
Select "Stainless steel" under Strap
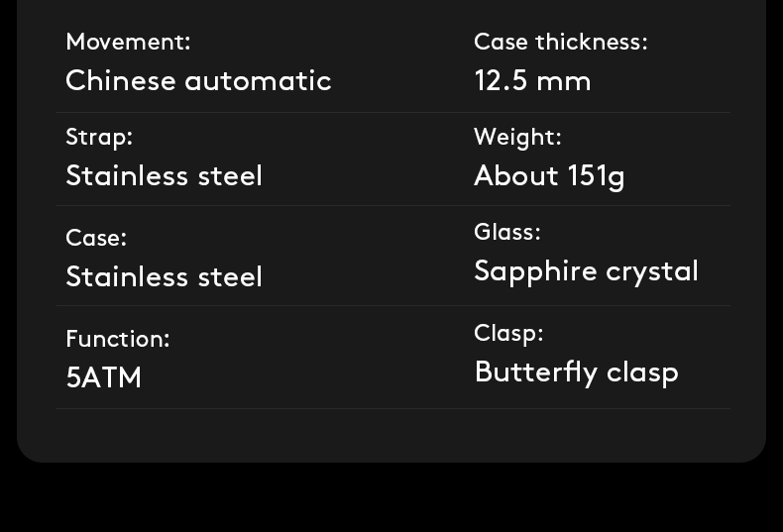coord(164,175)
